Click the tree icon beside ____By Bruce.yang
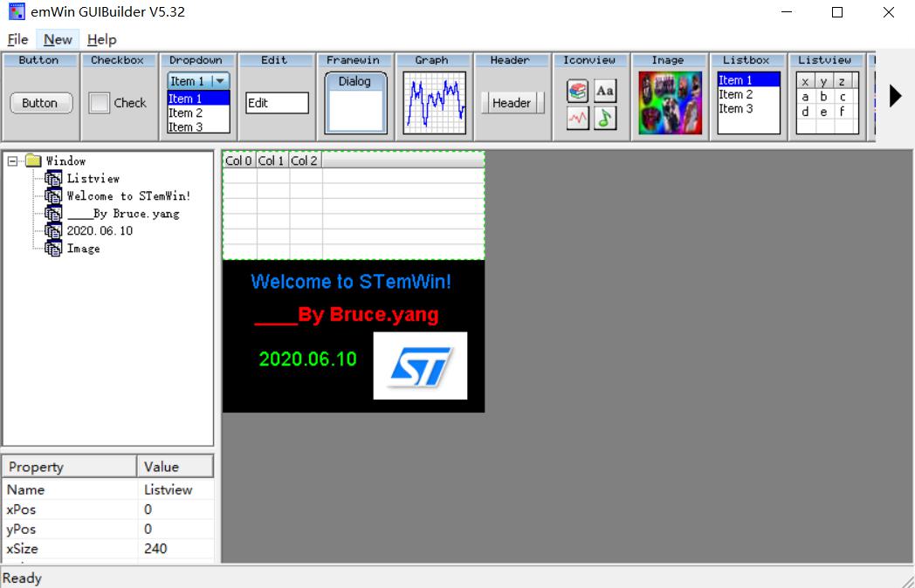915x588 pixels. tap(53, 213)
